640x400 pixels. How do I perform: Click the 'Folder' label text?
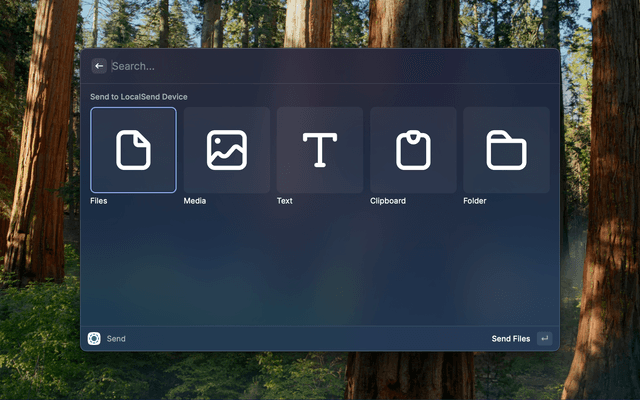coord(475,201)
